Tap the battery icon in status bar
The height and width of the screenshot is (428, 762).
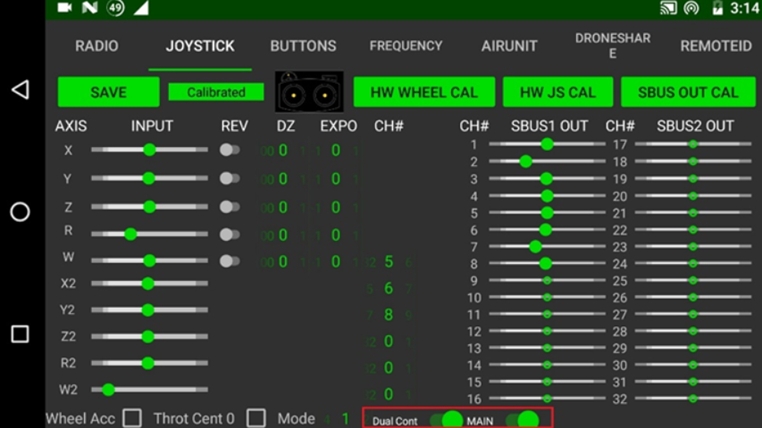pyautogui.click(x=717, y=8)
